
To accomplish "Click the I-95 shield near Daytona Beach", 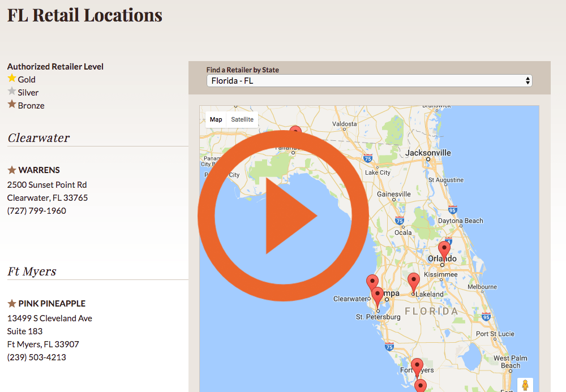I will pyautogui.click(x=452, y=210).
